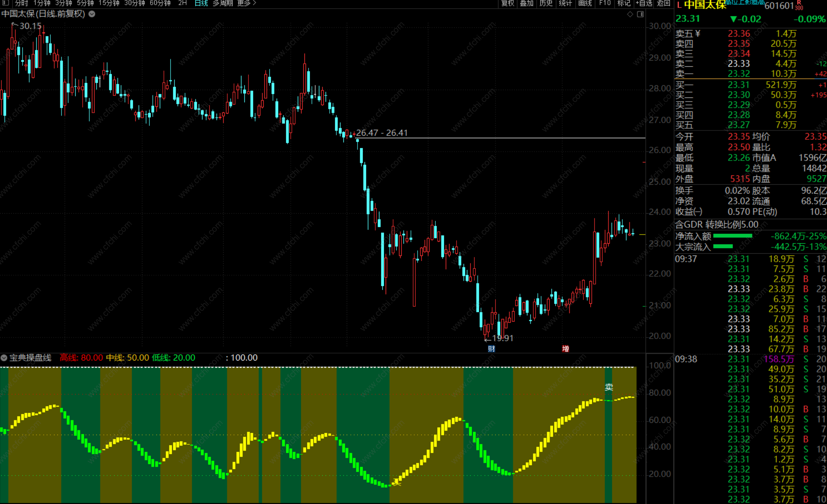Select the 日线 period tab
Image resolution: width=827 pixels, height=504 pixels.
click(x=201, y=3)
